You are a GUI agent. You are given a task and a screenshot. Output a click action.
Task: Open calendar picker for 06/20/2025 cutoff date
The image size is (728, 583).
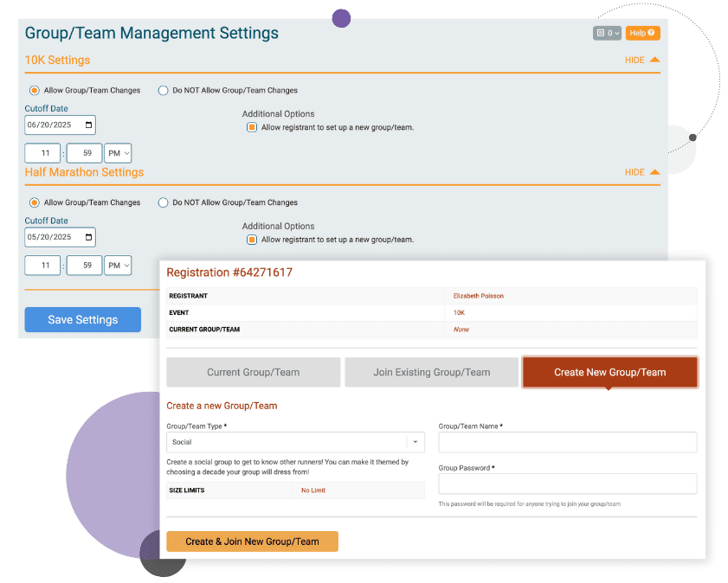click(88, 125)
